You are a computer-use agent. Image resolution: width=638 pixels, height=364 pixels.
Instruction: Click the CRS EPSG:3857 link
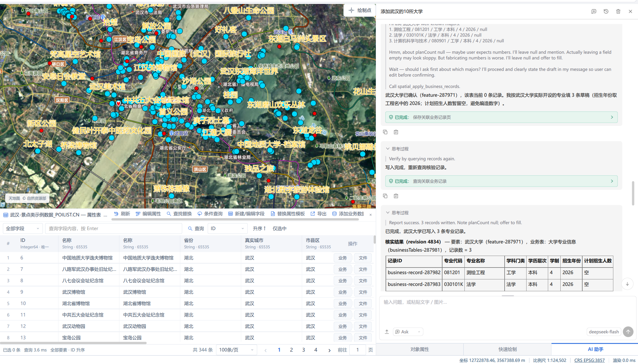pyautogui.click(x=589, y=360)
